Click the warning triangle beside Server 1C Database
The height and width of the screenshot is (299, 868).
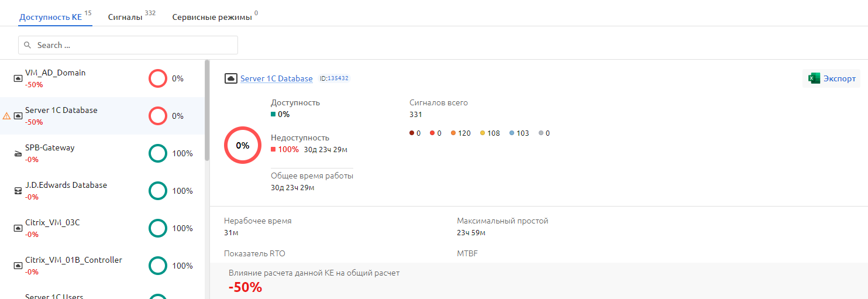pyautogui.click(x=7, y=116)
